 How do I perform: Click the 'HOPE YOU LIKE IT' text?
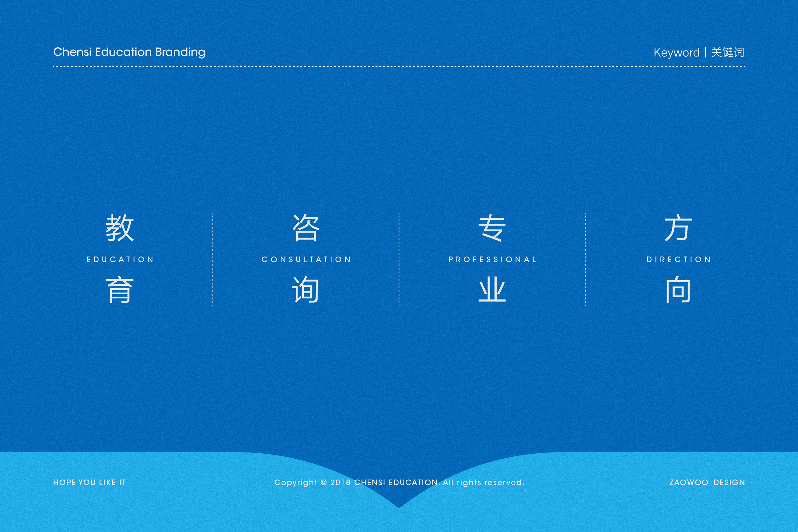coord(90,483)
